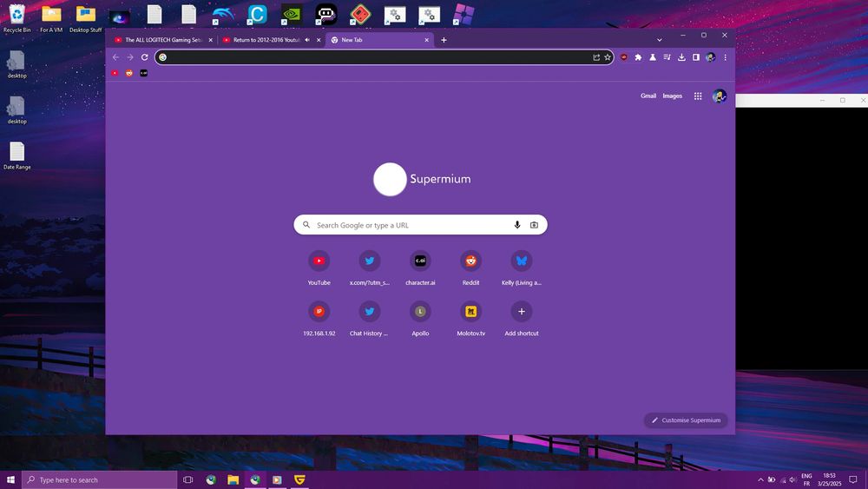868x489 pixels.
Task: Mute the Return to 2012-2016 YouTube tab
Action: click(x=307, y=40)
